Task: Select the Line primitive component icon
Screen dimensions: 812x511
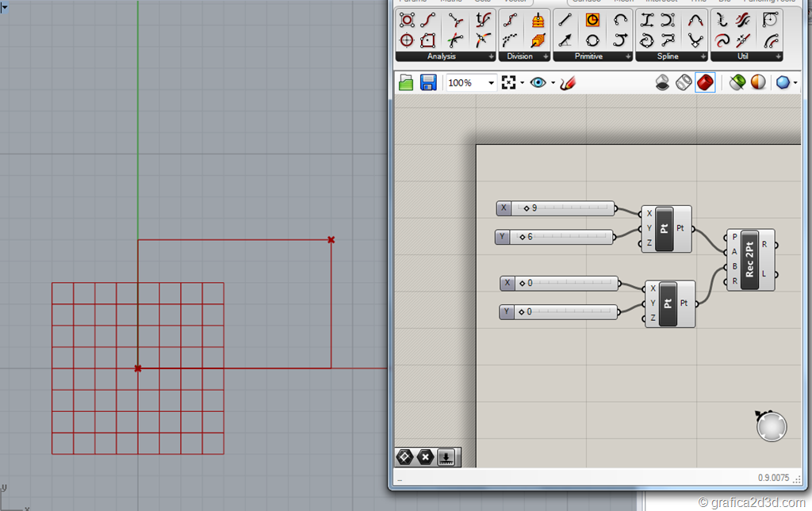Action: [x=565, y=21]
